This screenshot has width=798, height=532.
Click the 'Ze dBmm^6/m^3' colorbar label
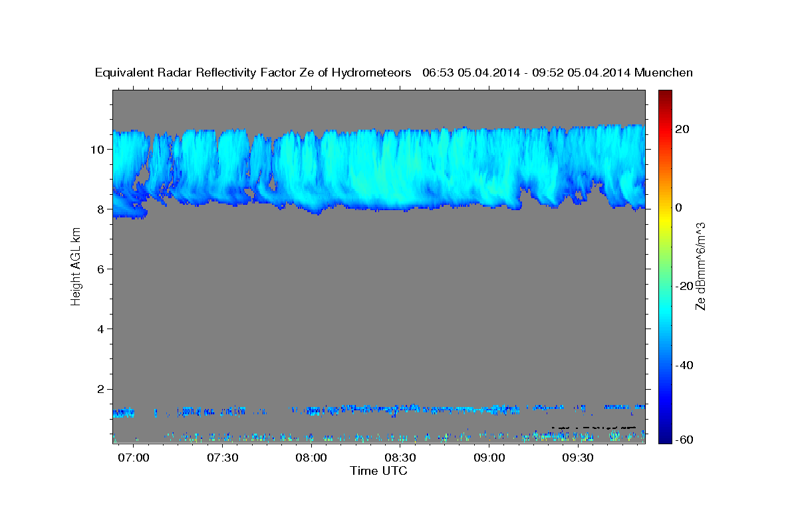click(700, 267)
